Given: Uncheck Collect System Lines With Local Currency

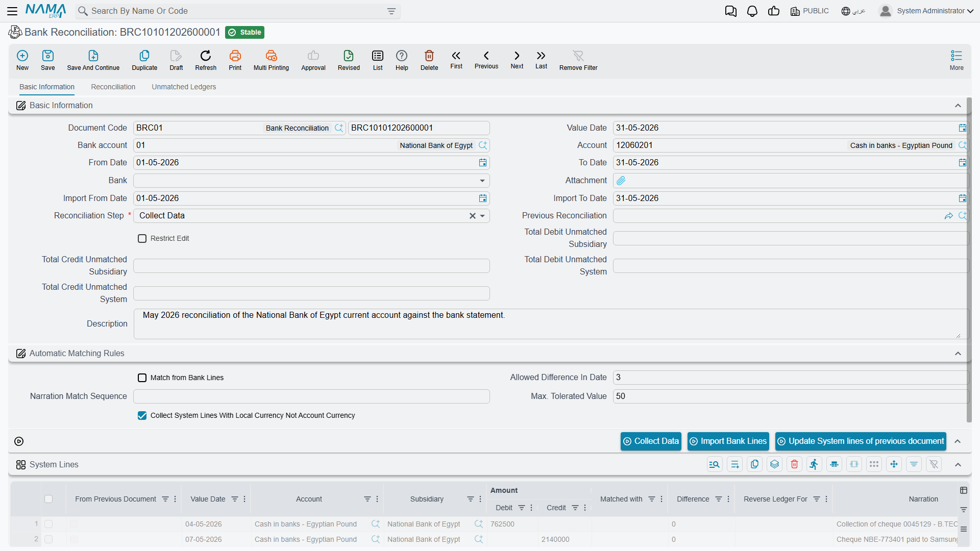Looking at the screenshot, I should pos(142,415).
